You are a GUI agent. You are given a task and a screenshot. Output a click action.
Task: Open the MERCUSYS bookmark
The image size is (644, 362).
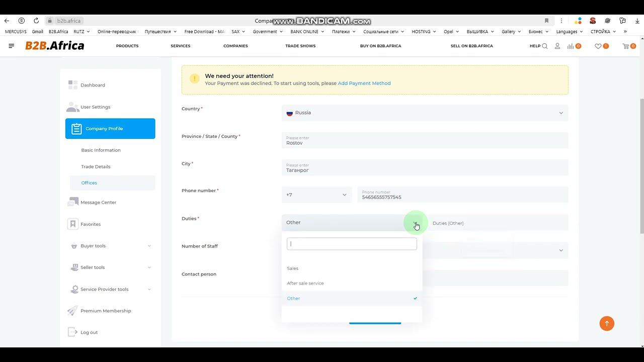click(x=16, y=31)
